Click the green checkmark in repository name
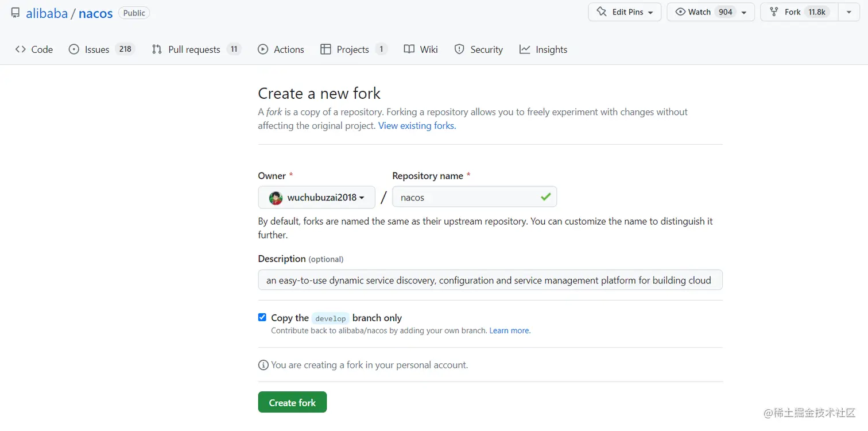 545,197
